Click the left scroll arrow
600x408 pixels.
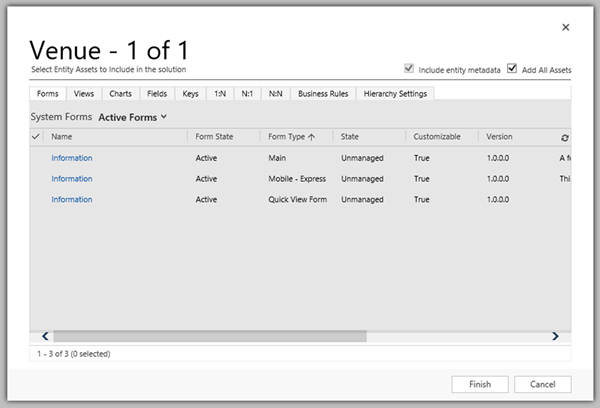pyautogui.click(x=45, y=337)
